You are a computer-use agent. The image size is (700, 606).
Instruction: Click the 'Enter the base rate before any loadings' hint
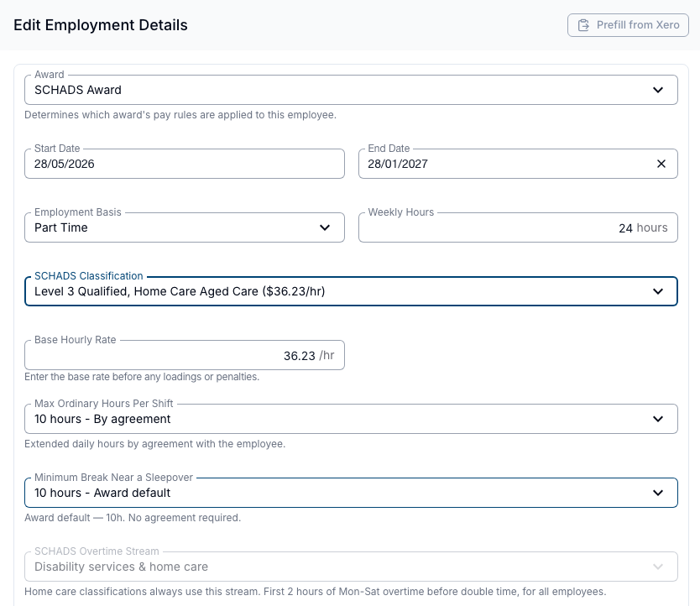142,377
